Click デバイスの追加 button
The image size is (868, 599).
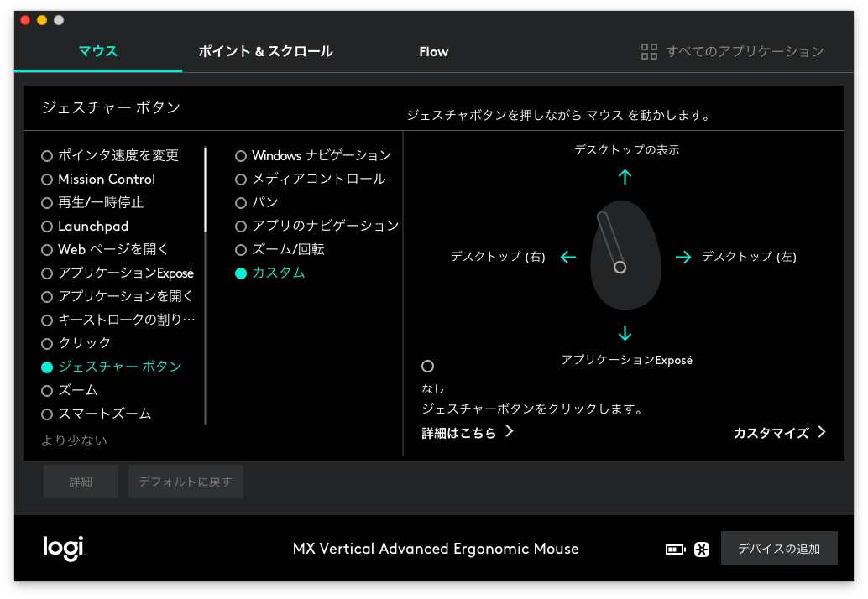pyautogui.click(x=779, y=548)
